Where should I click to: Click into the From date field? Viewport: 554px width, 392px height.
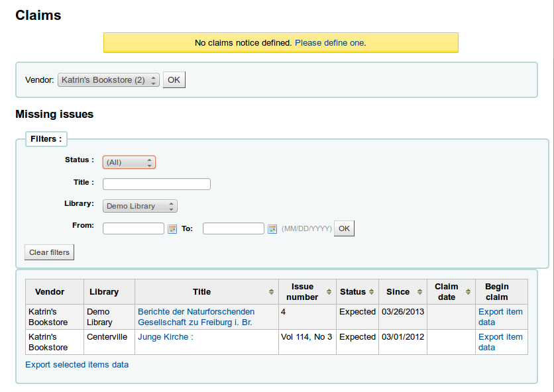coord(133,228)
